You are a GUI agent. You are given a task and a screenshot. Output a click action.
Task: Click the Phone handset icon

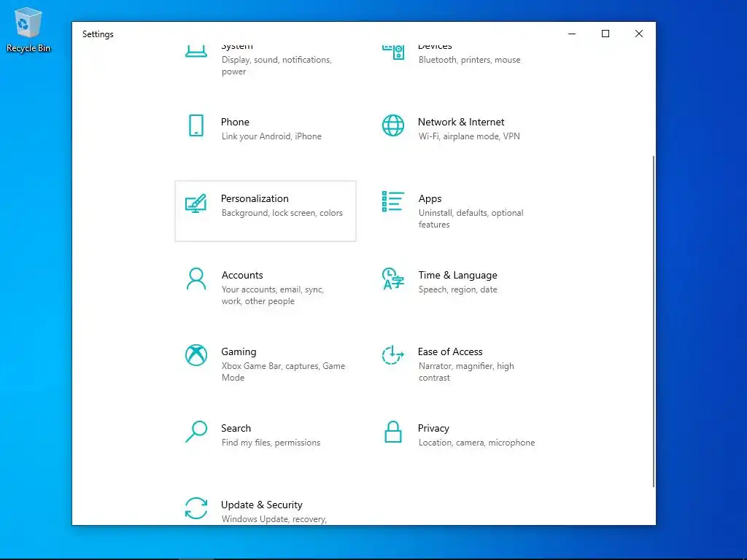point(196,125)
